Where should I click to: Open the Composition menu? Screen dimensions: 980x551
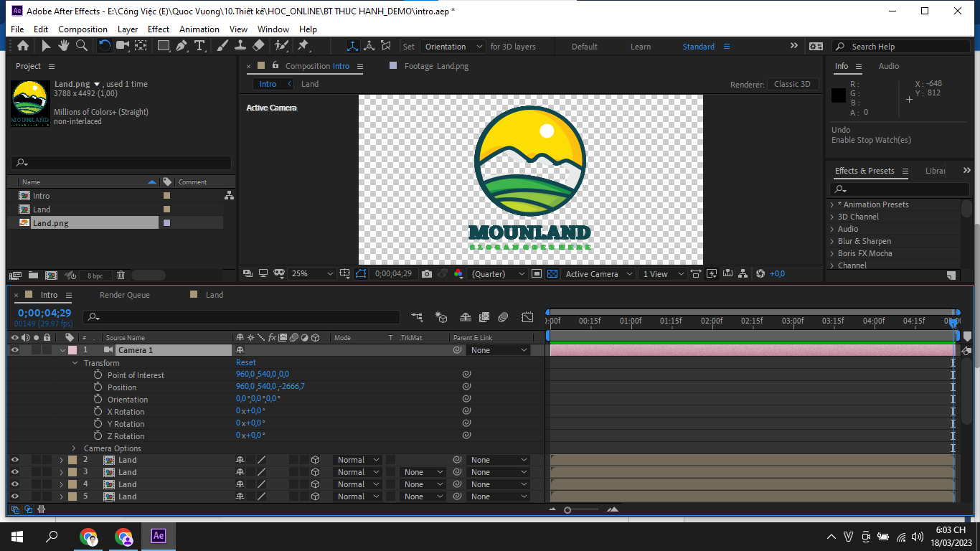point(83,29)
